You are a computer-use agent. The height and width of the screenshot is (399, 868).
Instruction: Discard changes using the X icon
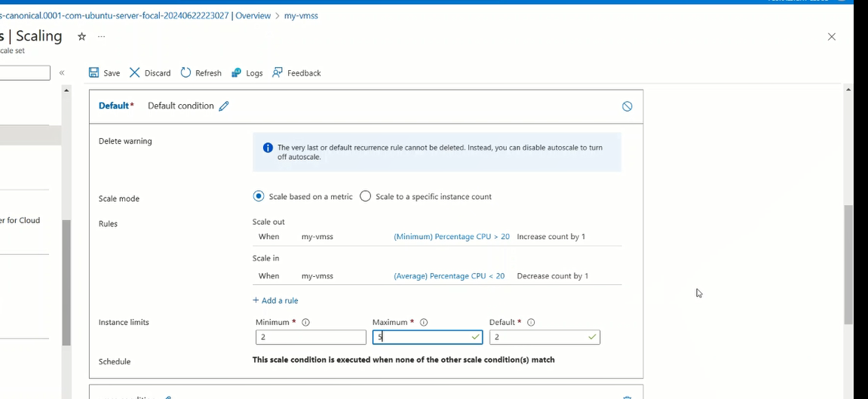(135, 73)
